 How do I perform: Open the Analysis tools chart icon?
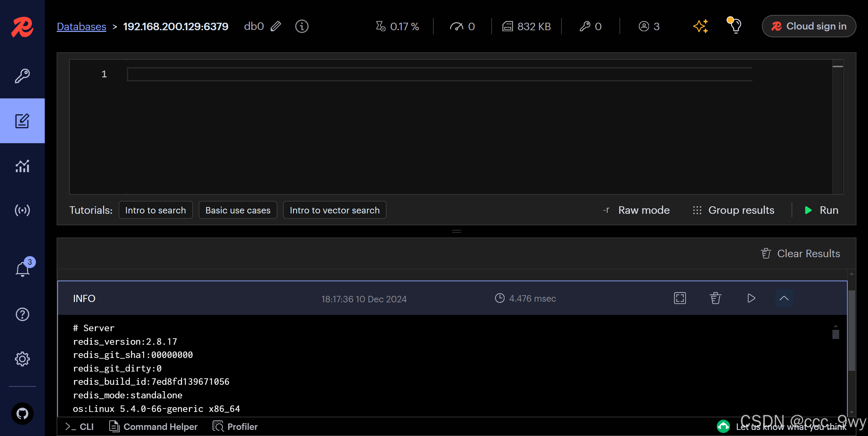(22, 166)
